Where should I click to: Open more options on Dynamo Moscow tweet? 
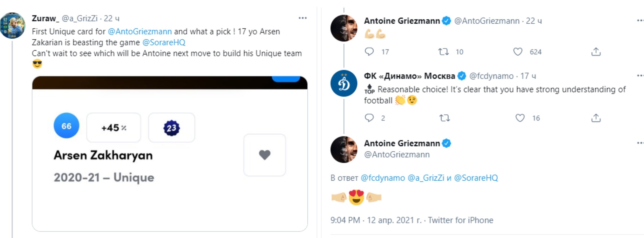(x=640, y=76)
